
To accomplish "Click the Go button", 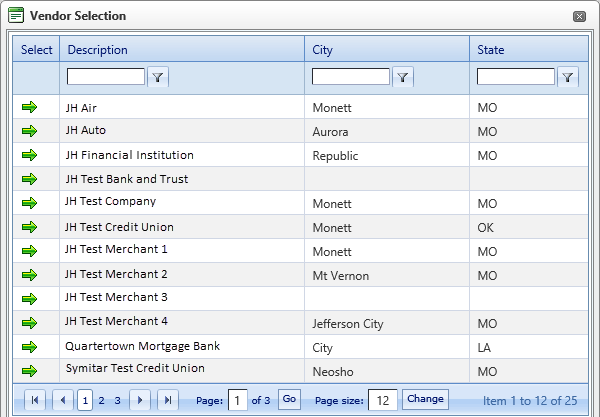I will pos(289,399).
